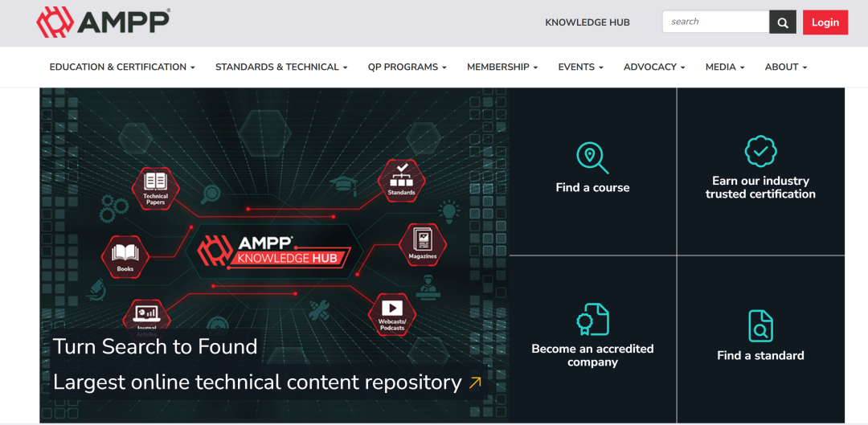Open the Membership dropdown menu
868x425 pixels.
point(502,67)
